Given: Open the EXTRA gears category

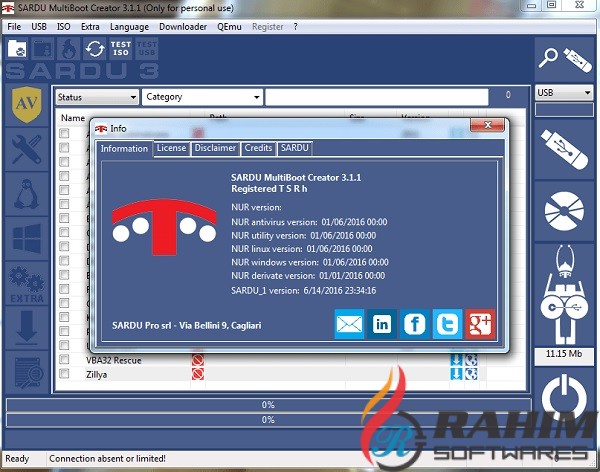Looking at the screenshot, I should pos(26,284).
